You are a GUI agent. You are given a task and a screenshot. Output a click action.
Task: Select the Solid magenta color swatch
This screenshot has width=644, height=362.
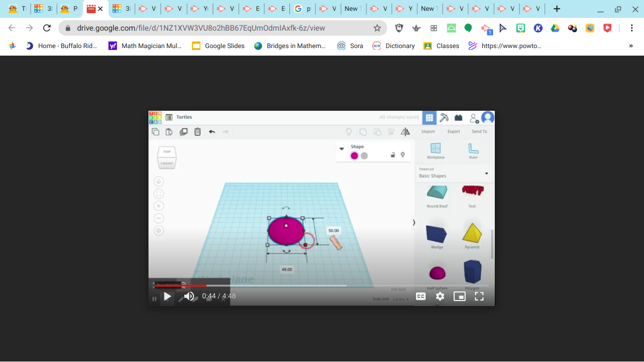pyautogui.click(x=355, y=156)
